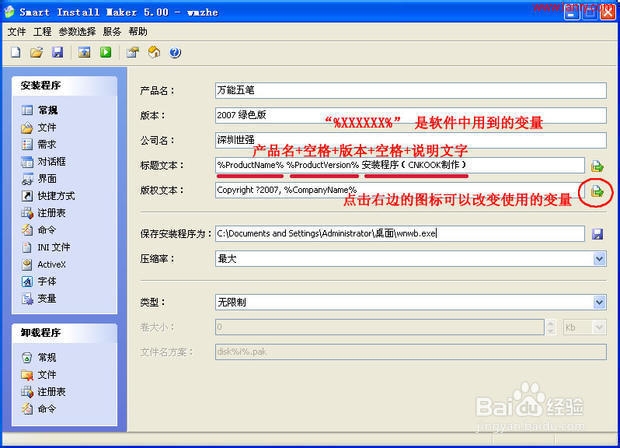
Task: Open the preferences toolbar icon
Action: pyautogui.click(x=133, y=52)
